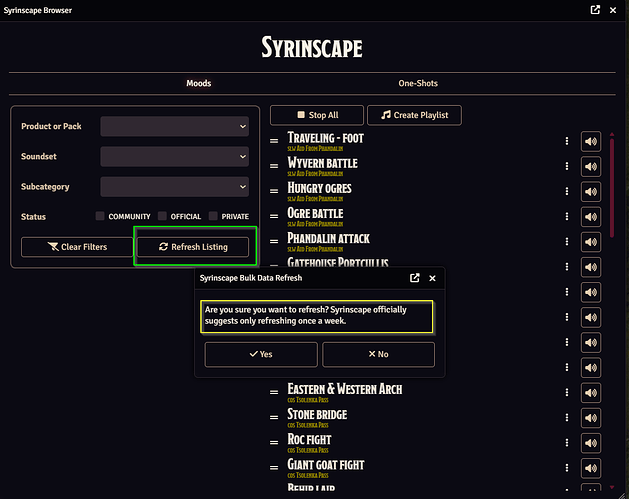The height and width of the screenshot is (499, 629).
Task: Open options menu for Giant Goat Fight
Action: 567,468
